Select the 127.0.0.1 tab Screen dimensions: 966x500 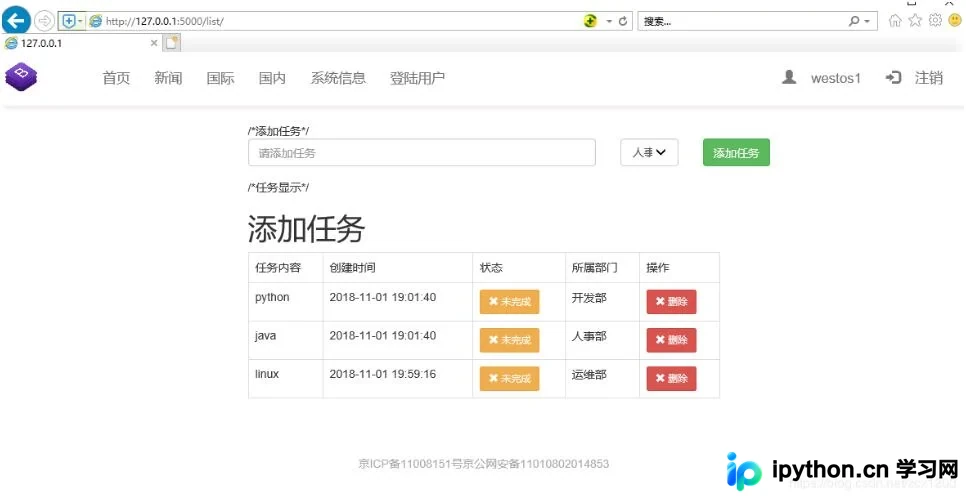click(80, 43)
